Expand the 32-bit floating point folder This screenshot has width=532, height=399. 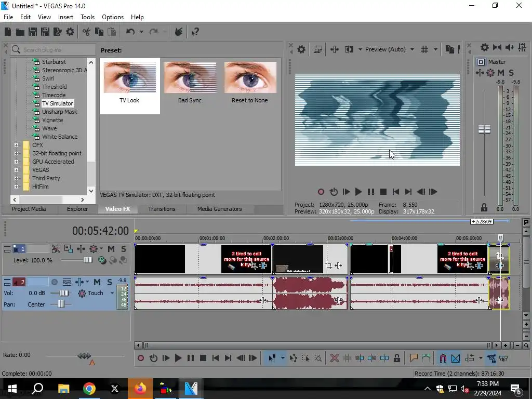coord(16,153)
